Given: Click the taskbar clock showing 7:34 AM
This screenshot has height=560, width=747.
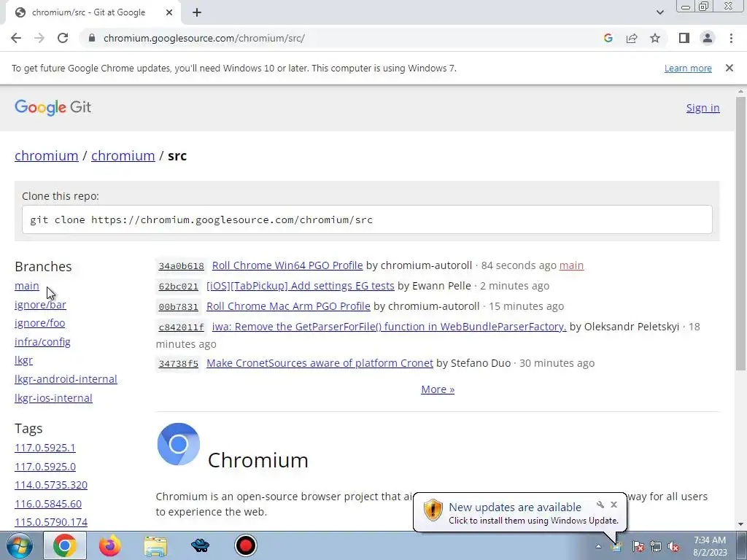Looking at the screenshot, I should click(x=710, y=546).
